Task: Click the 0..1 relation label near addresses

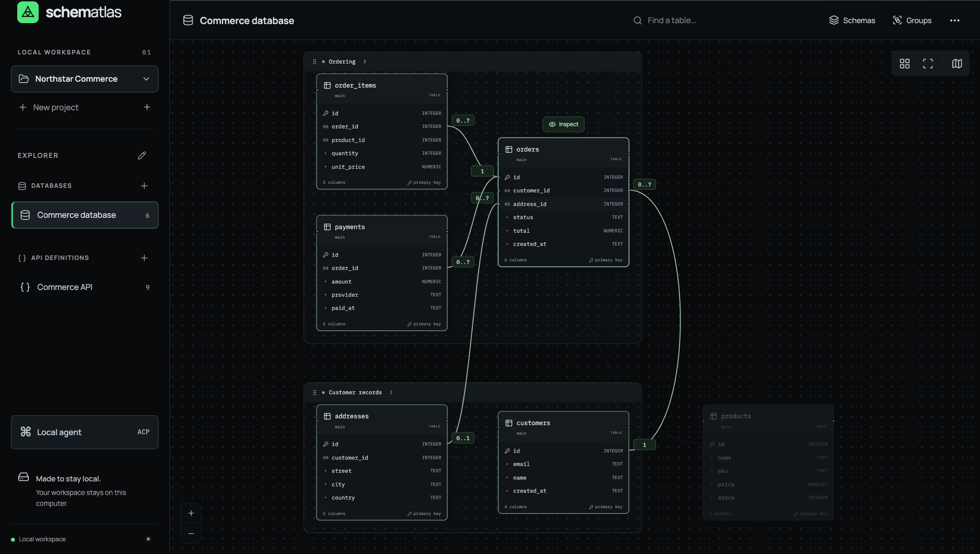Action: (x=463, y=438)
